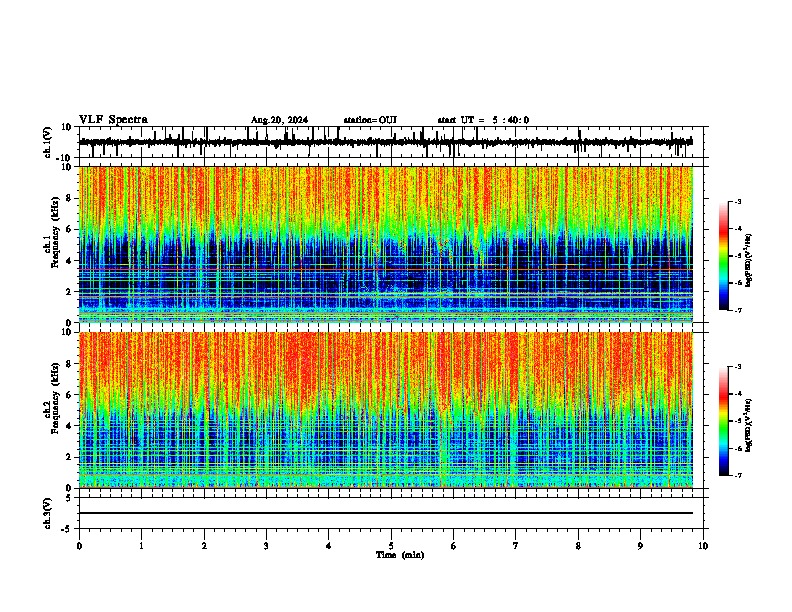This screenshot has height=612, width=792.
Task: Click the "4" kHz tick on ch.2 spectrogram axis
Action: coord(70,426)
